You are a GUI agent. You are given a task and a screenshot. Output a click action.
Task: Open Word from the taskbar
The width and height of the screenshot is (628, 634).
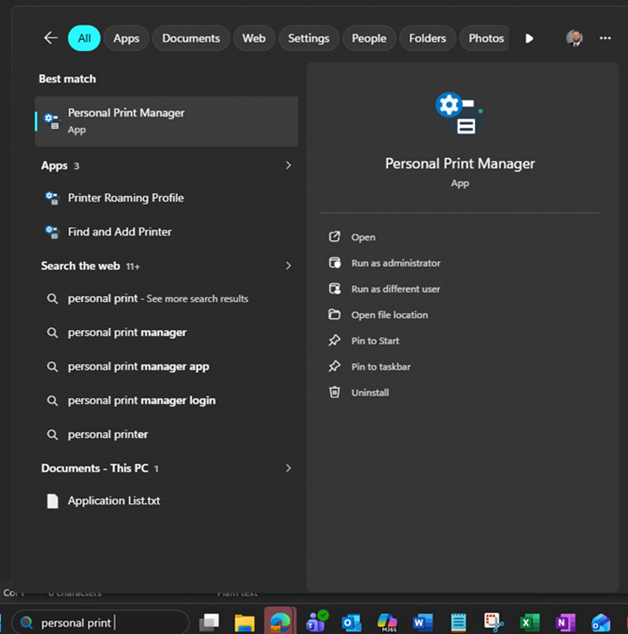click(423, 623)
